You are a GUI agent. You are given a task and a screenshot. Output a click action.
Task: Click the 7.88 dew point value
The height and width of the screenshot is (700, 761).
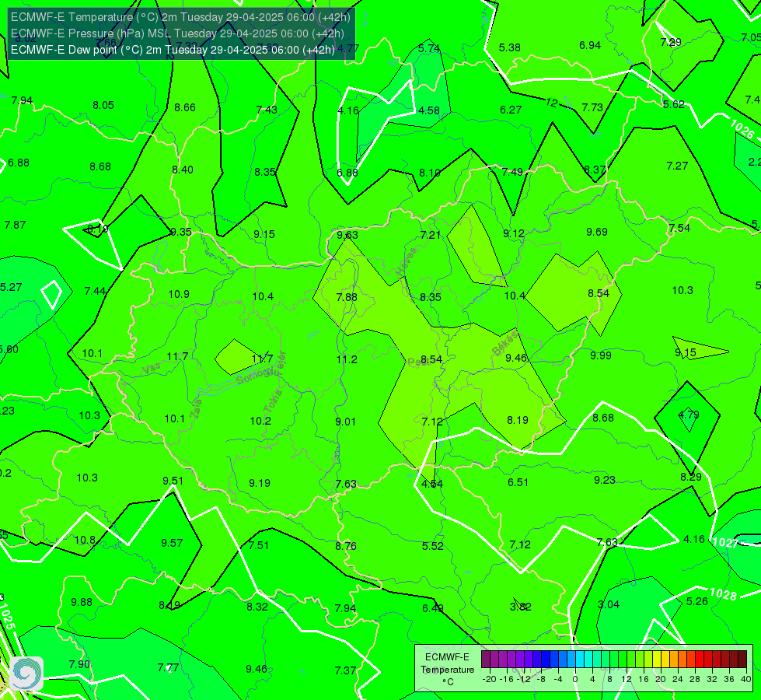point(347,297)
